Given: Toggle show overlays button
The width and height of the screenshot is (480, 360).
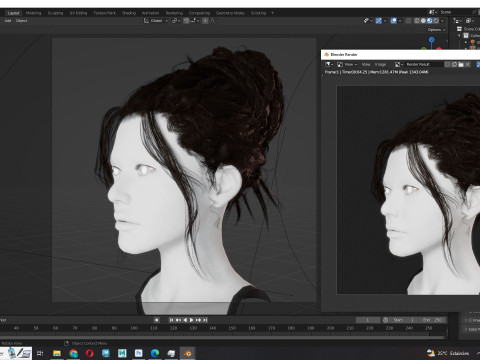Looking at the screenshot, I should 394,21.
